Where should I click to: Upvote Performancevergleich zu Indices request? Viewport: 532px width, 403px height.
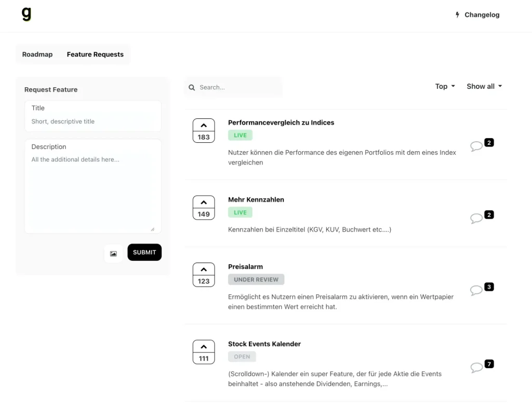coord(204,130)
